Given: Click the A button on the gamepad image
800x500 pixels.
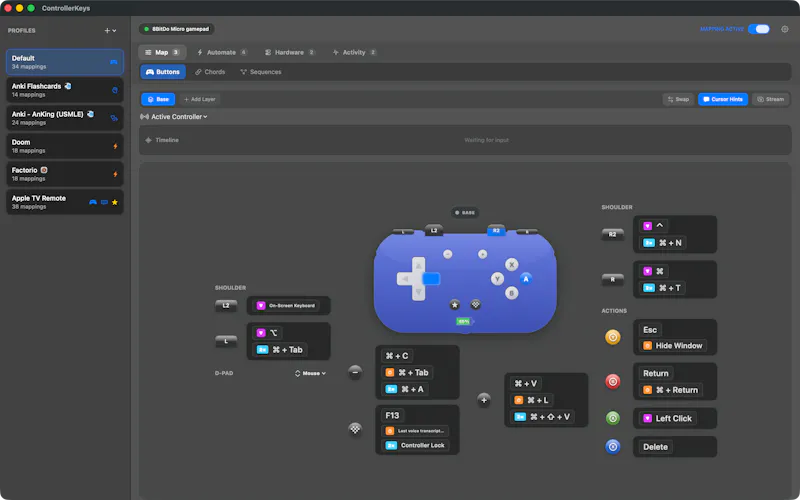Looking at the screenshot, I should 526,279.
